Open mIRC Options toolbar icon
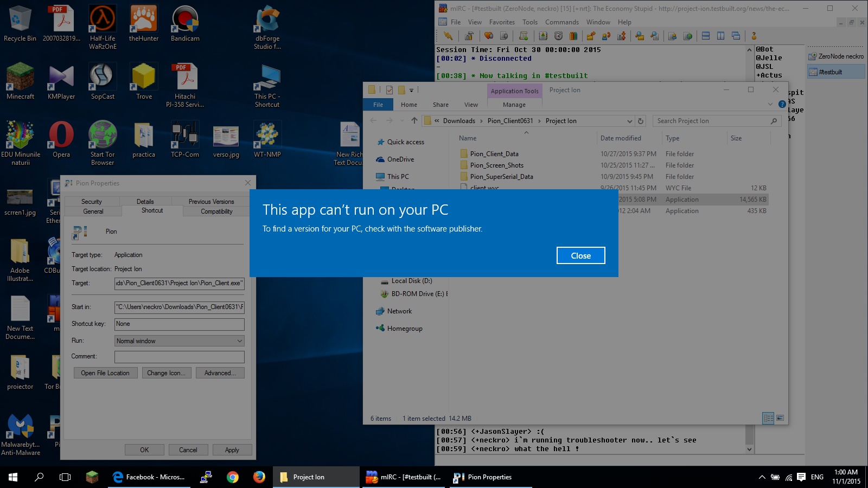868x488 pixels. (469, 36)
